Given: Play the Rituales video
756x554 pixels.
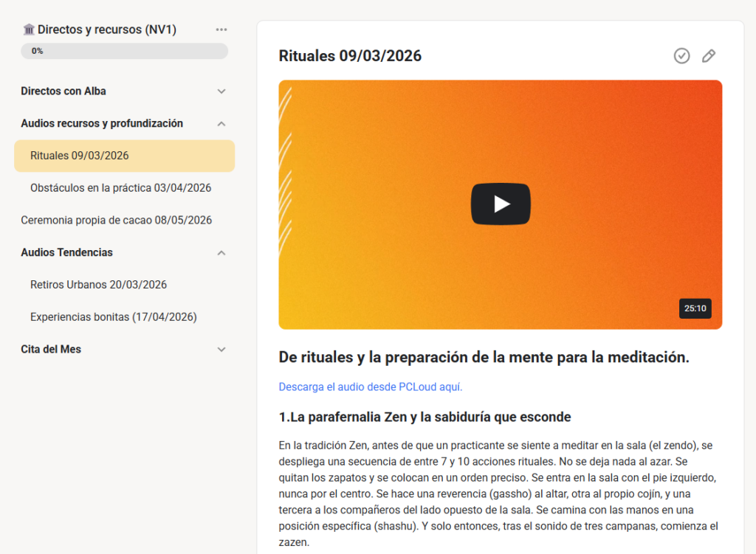Looking at the screenshot, I should (x=501, y=204).
